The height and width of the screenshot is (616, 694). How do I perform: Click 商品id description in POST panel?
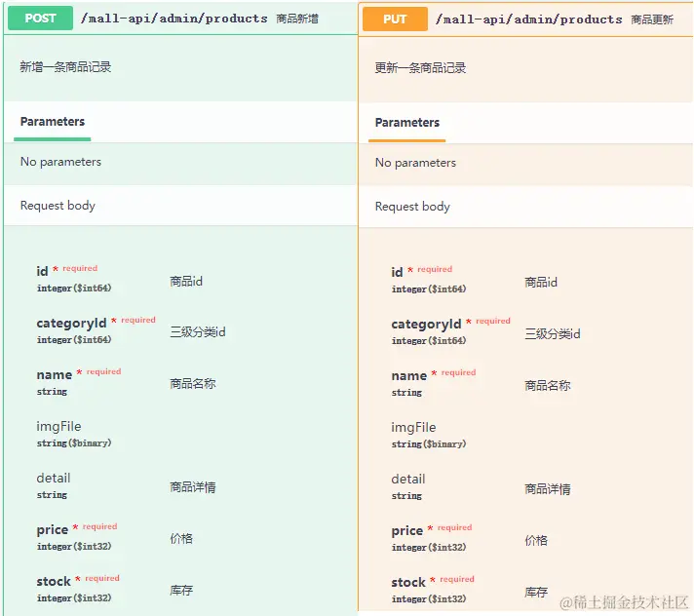click(186, 281)
